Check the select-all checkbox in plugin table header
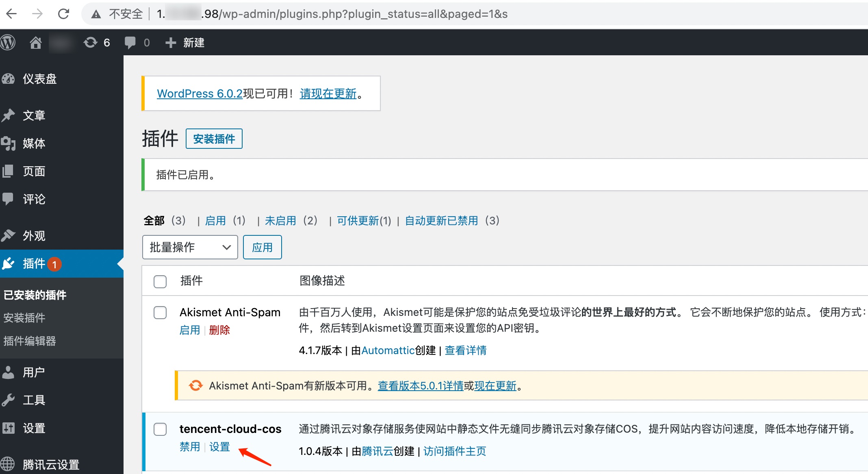Screen dimensions: 868x474 click(x=160, y=281)
